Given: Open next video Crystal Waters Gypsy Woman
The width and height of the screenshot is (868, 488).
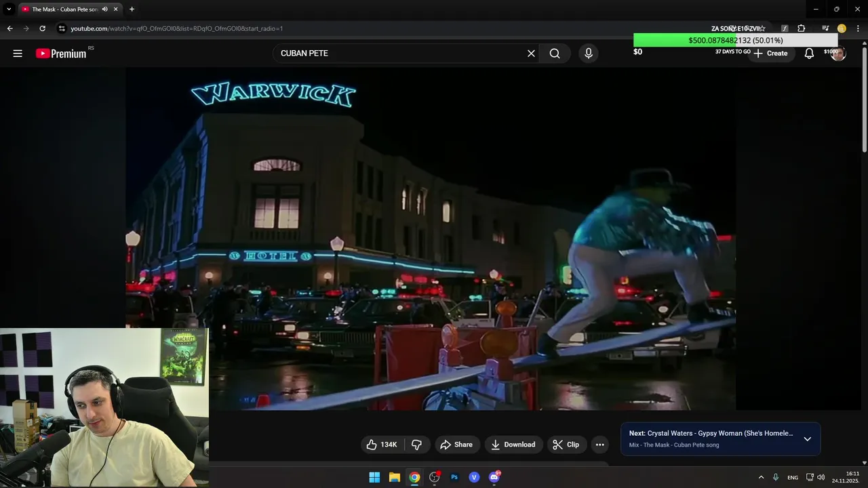Looking at the screenshot, I should point(711,433).
